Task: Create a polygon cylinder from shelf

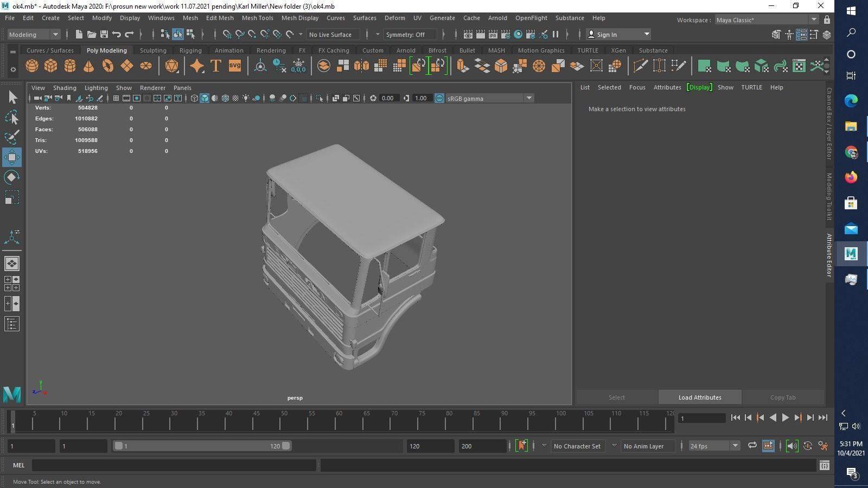Action: 70,66
